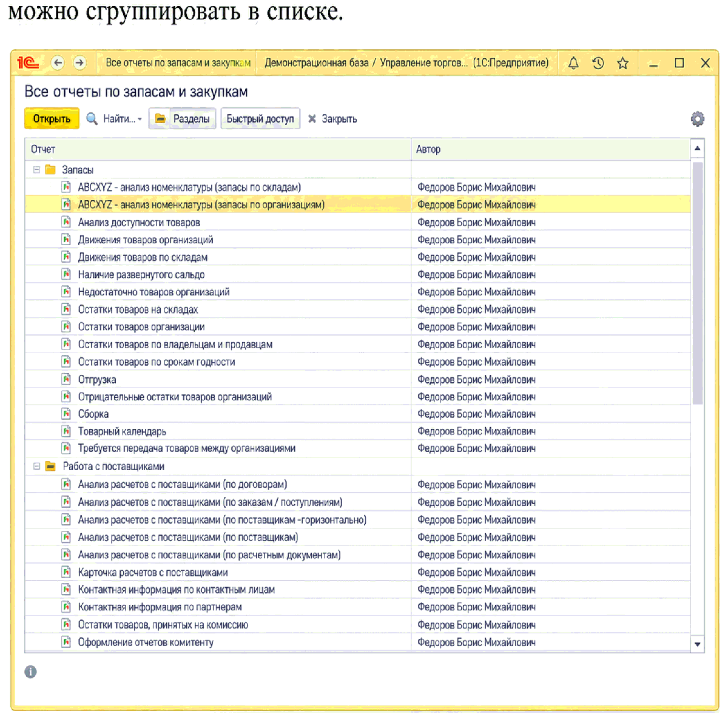Click the info icon at bottom left
Screen dimensions: 728x728
30,672
